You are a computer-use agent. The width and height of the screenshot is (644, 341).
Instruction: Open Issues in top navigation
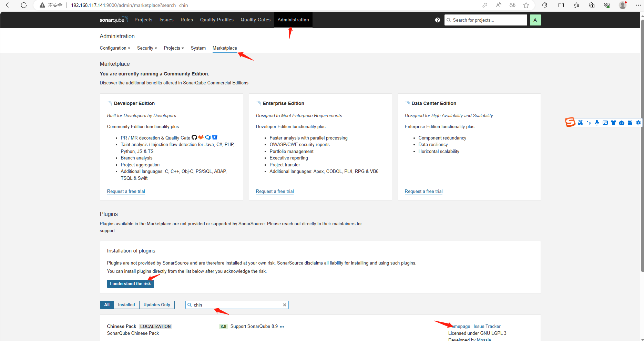(x=166, y=20)
